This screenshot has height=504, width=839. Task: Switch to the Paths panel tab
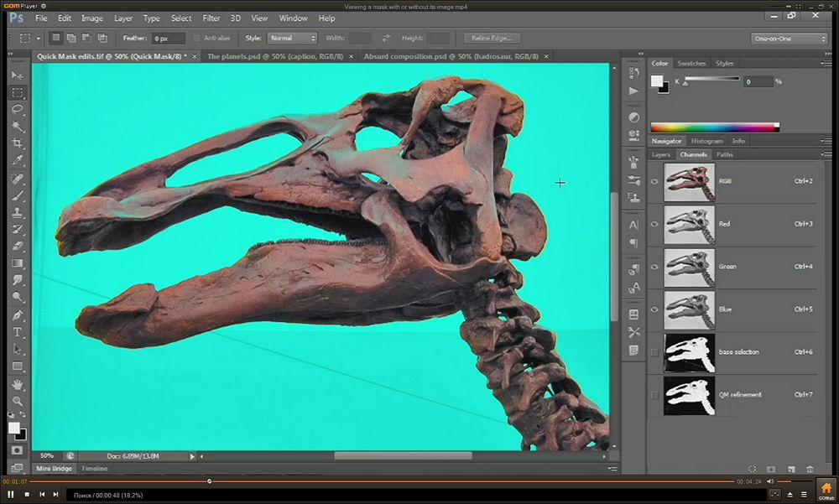pyautogui.click(x=724, y=154)
